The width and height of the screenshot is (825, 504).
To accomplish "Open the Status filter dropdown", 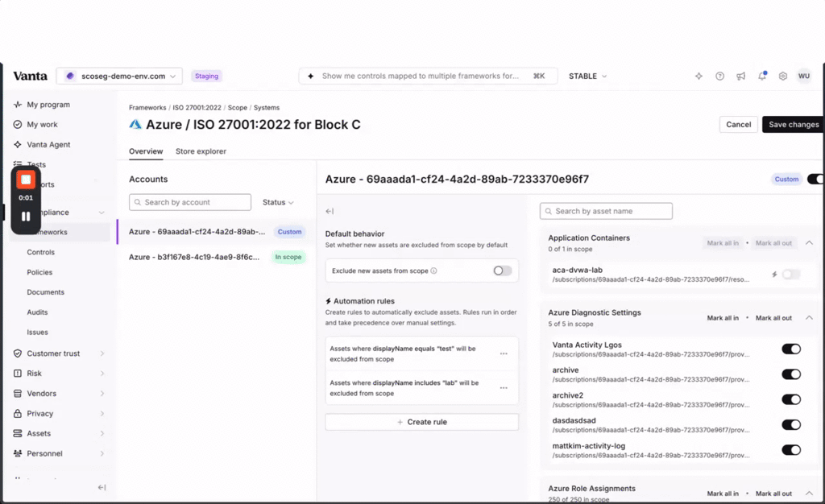I will coord(278,202).
